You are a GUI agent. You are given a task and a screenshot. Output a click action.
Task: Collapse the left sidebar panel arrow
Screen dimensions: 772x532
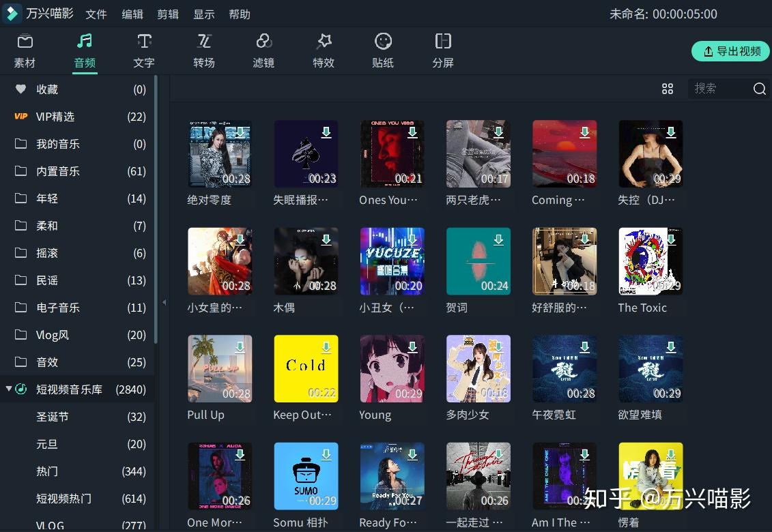[x=164, y=302]
